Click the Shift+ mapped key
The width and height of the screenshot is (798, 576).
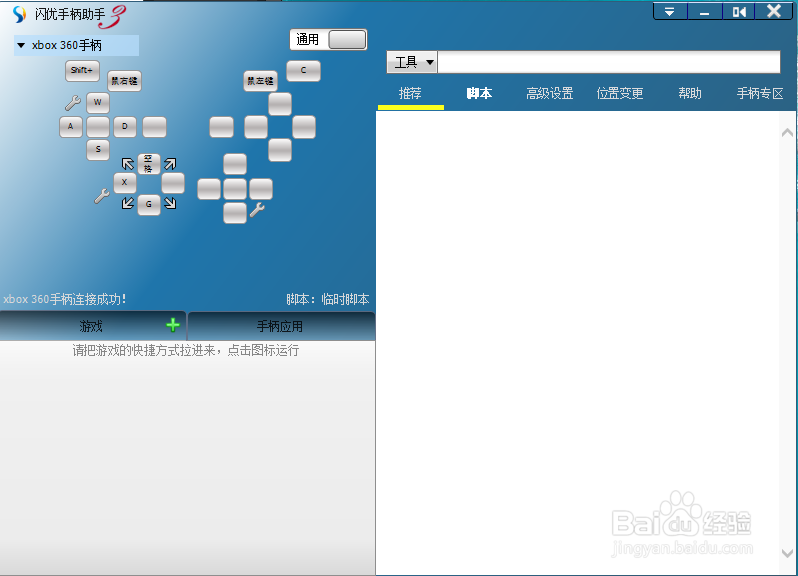tap(82, 71)
